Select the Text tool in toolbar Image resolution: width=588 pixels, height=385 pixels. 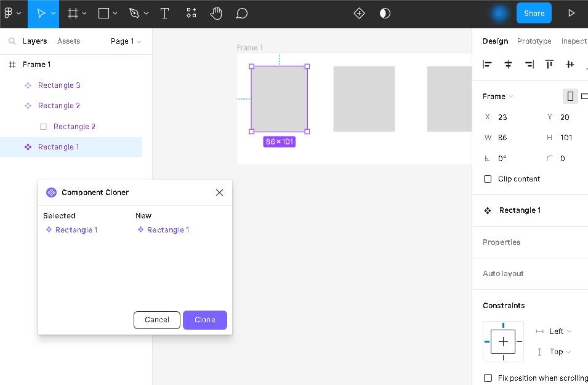click(164, 14)
